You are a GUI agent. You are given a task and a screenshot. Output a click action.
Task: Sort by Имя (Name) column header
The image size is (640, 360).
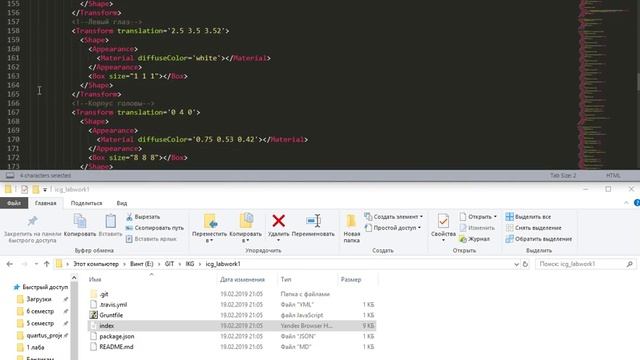point(95,280)
